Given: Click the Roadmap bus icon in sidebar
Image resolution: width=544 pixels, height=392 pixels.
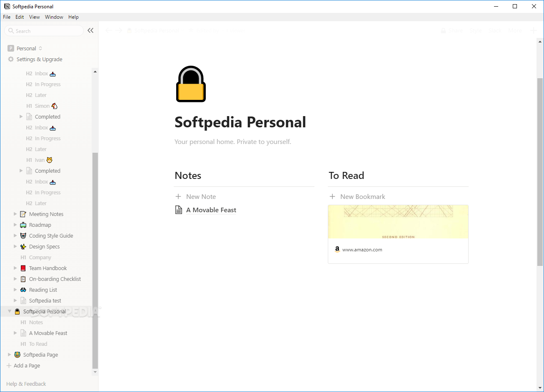Looking at the screenshot, I should tap(23, 225).
